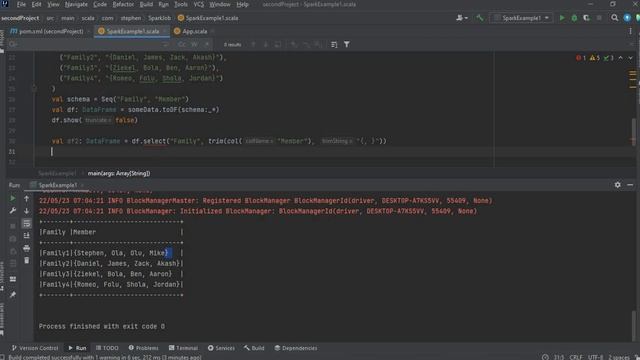The height and width of the screenshot is (360, 640).
Task: Click 2 spaces indent setting
Action: pyautogui.click(x=619, y=357)
